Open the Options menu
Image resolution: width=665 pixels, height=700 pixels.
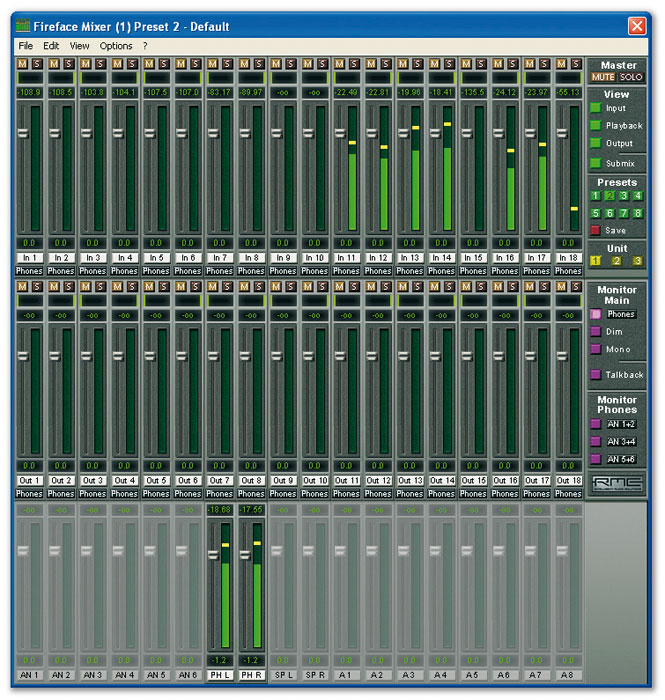(x=116, y=46)
